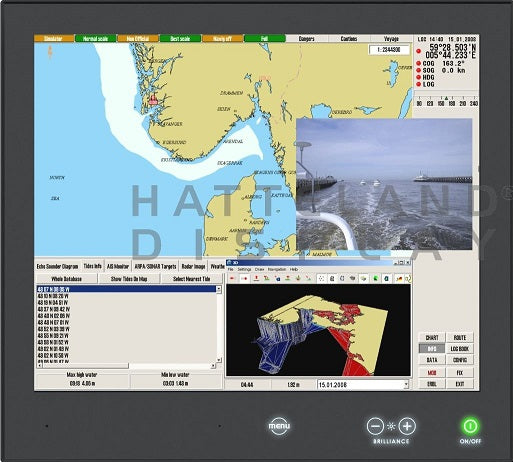
Task: Toggle the Best scale indicator
Action: click(x=180, y=39)
